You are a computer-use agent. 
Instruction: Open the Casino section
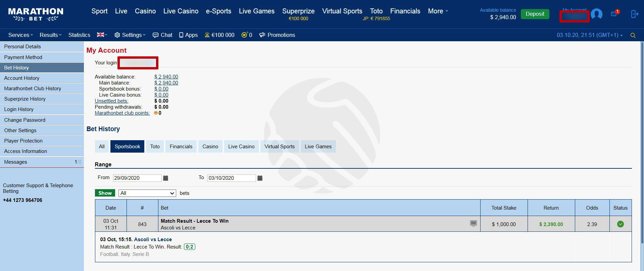tap(145, 11)
